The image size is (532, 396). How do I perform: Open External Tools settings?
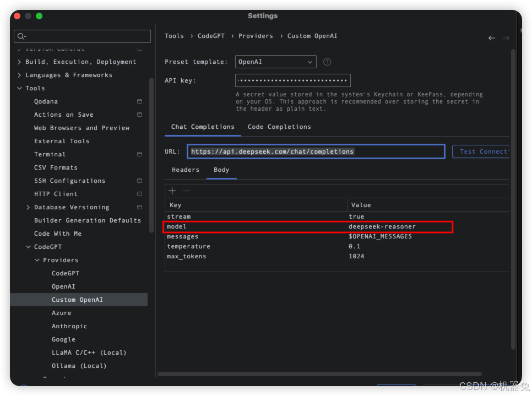pos(62,141)
